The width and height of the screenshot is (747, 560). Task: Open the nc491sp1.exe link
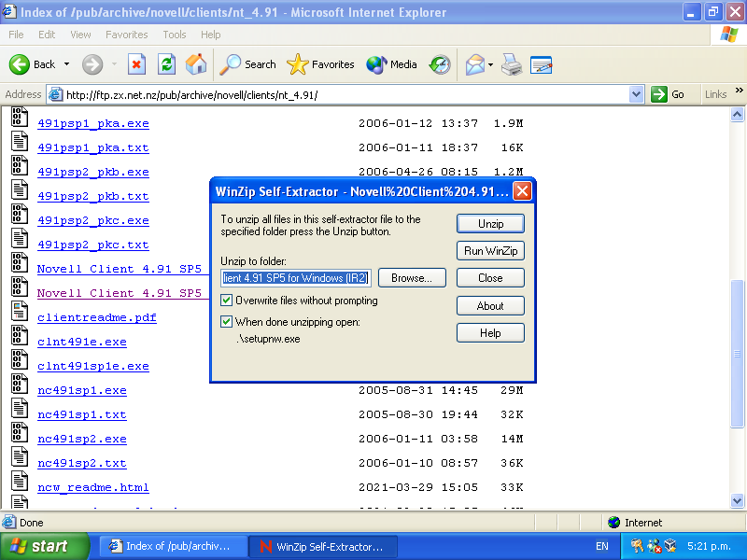pyautogui.click(x=82, y=390)
